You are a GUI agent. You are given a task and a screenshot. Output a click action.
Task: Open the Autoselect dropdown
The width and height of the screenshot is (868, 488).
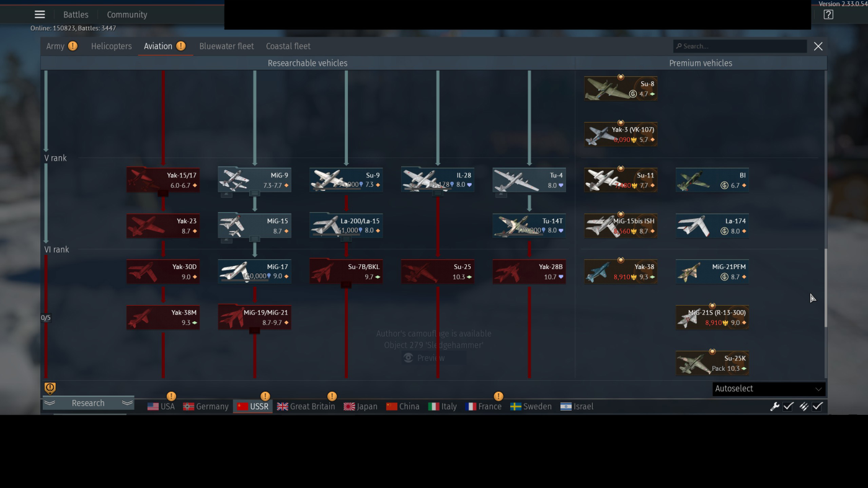pyautogui.click(x=769, y=389)
